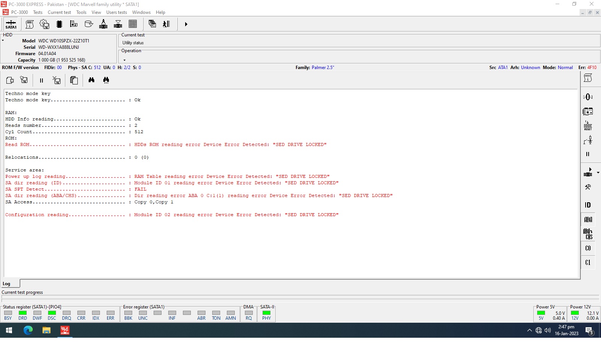Click the crossed-out floppy log icon

coord(56,80)
